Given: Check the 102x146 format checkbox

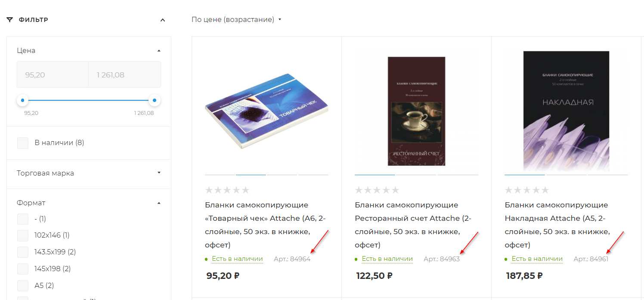Looking at the screenshot, I should [x=23, y=235].
